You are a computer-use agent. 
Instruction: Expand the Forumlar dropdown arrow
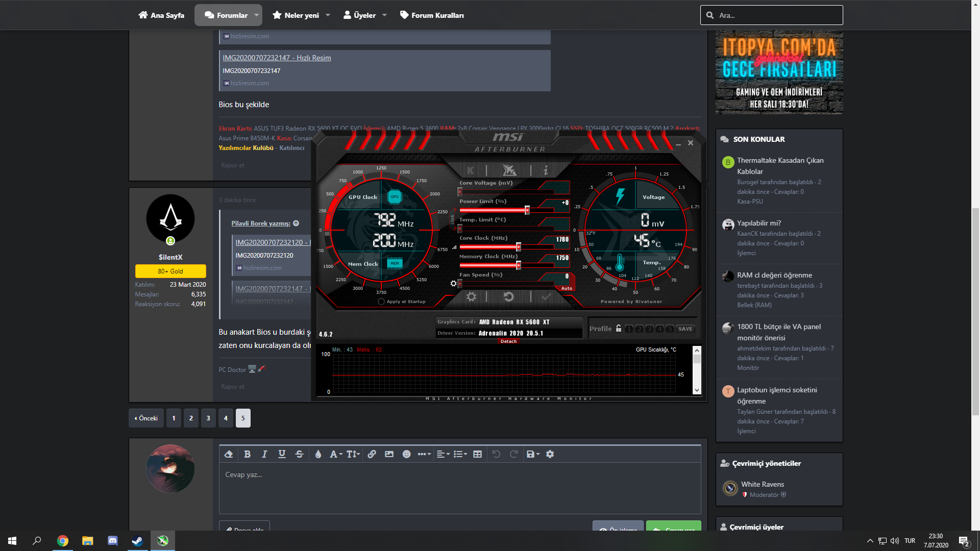(x=256, y=15)
